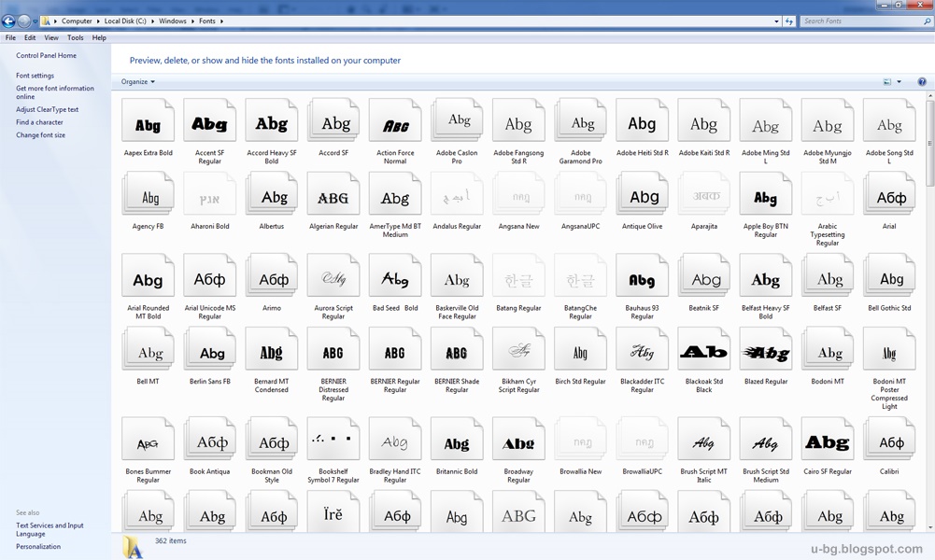Open recent pages dropdown beside Forward
The image size is (935, 560).
[35, 21]
